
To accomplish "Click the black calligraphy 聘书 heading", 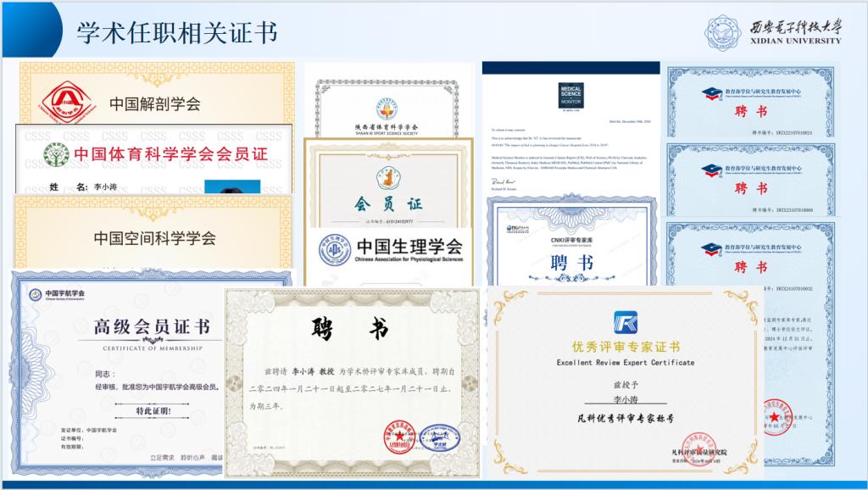I will click(x=350, y=330).
